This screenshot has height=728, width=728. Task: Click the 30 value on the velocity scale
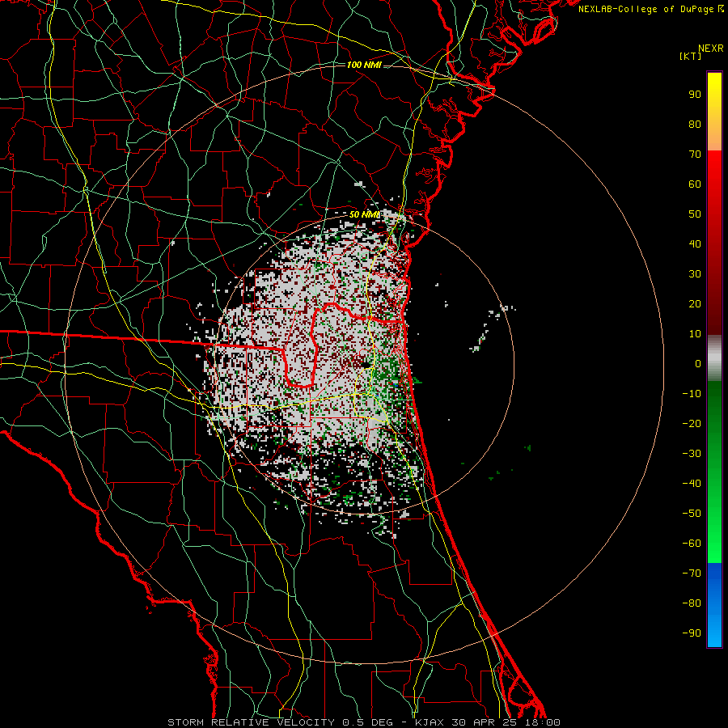[x=695, y=274]
